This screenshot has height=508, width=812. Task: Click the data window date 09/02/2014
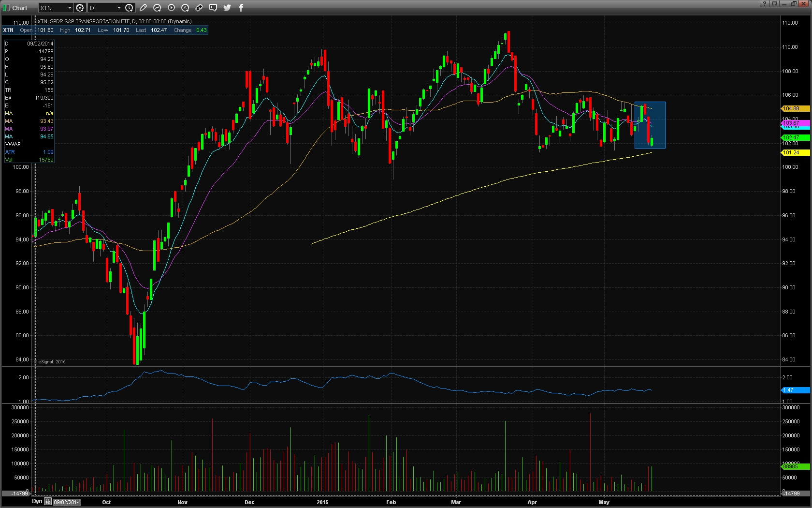pyautogui.click(x=40, y=44)
